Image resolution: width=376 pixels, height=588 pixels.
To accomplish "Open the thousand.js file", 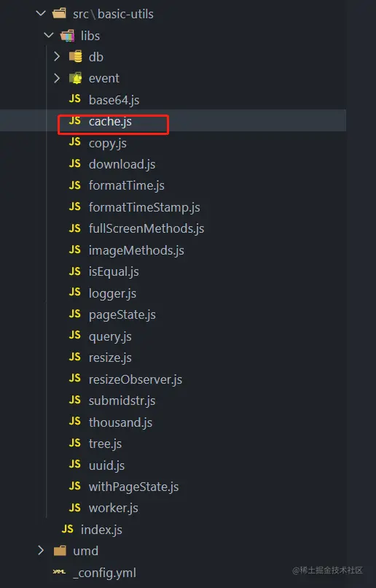I will tap(120, 422).
